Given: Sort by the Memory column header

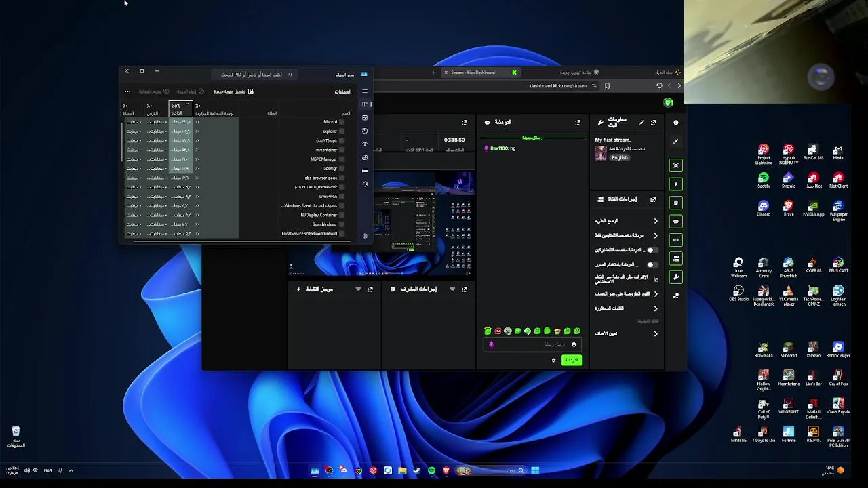Looking at the screenshot, I should (x=181, y=109).
